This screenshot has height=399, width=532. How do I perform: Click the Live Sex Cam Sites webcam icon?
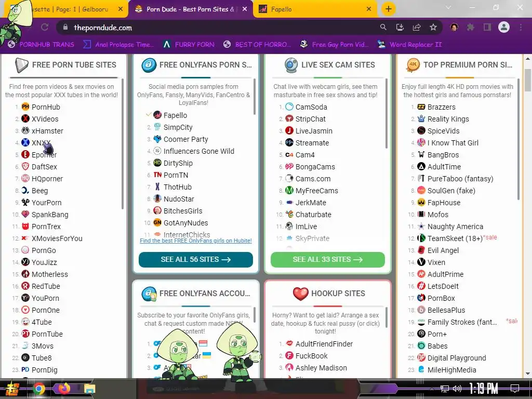[291, 65]
